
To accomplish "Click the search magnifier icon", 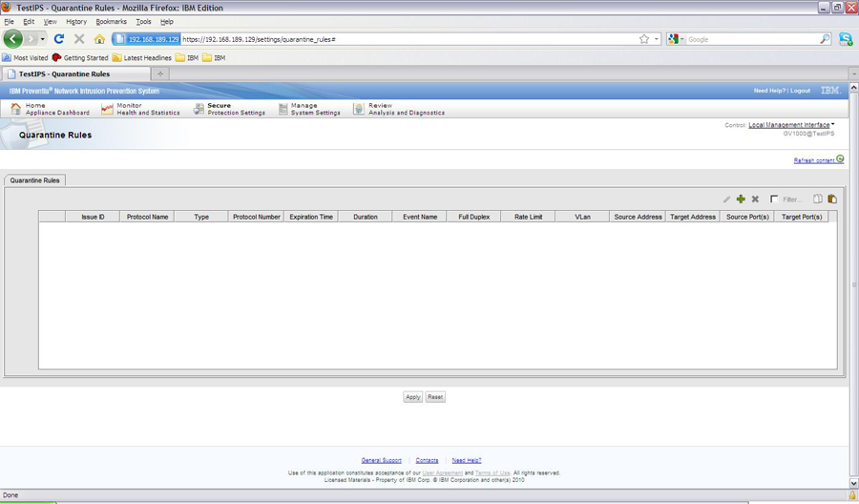I will click(x=825, y=39).
